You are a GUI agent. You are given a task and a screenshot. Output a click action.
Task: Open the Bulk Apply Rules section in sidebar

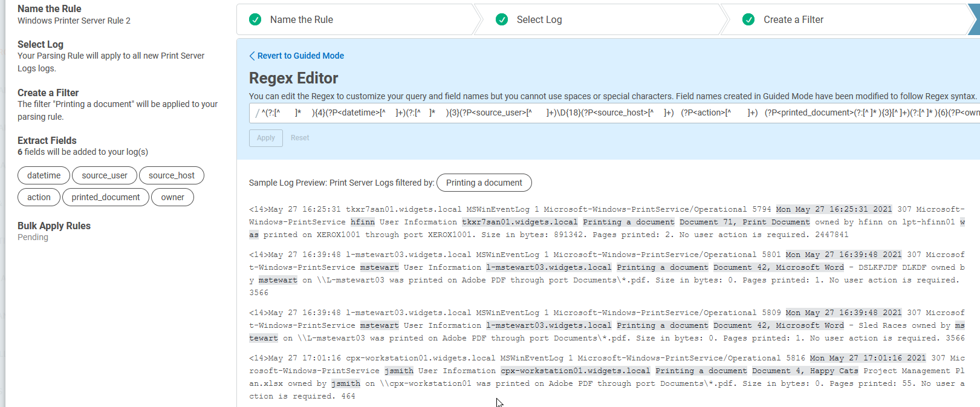(54, 226)
